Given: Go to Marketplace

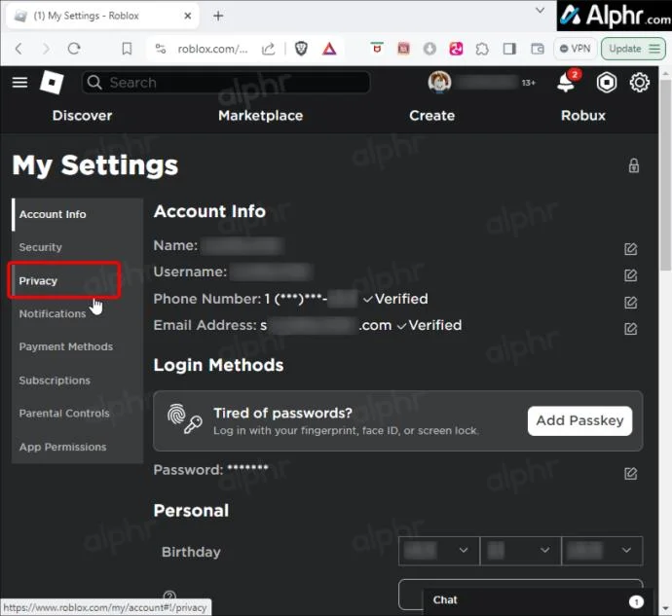Looking at the screenshot, I should click(261, 115).
